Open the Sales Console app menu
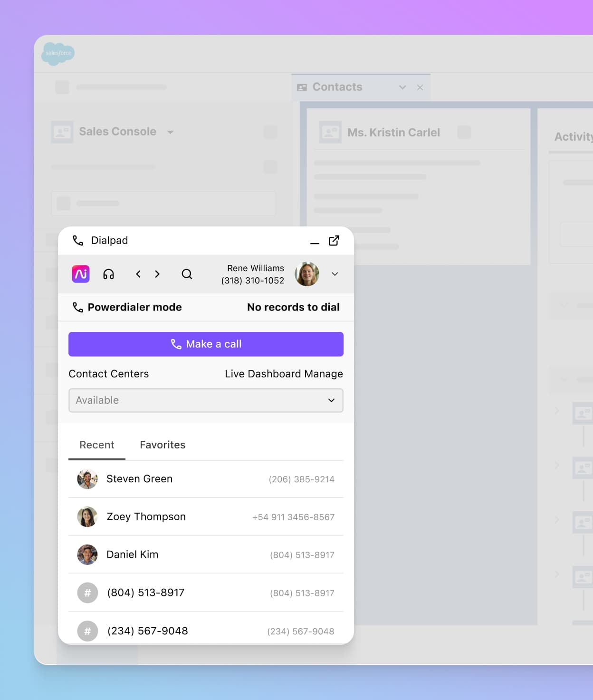 pyautogui.click(x=171, y=132)
